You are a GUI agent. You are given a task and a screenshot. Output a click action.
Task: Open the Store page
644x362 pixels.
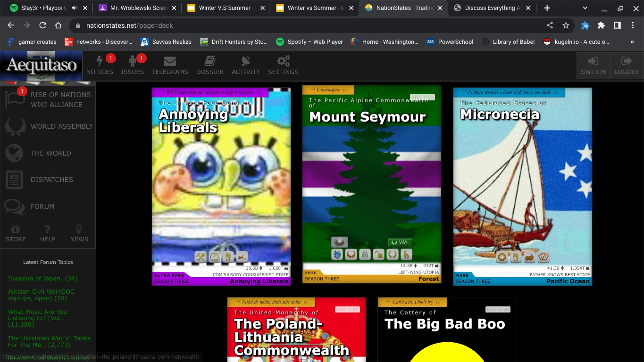coord(16,233)
